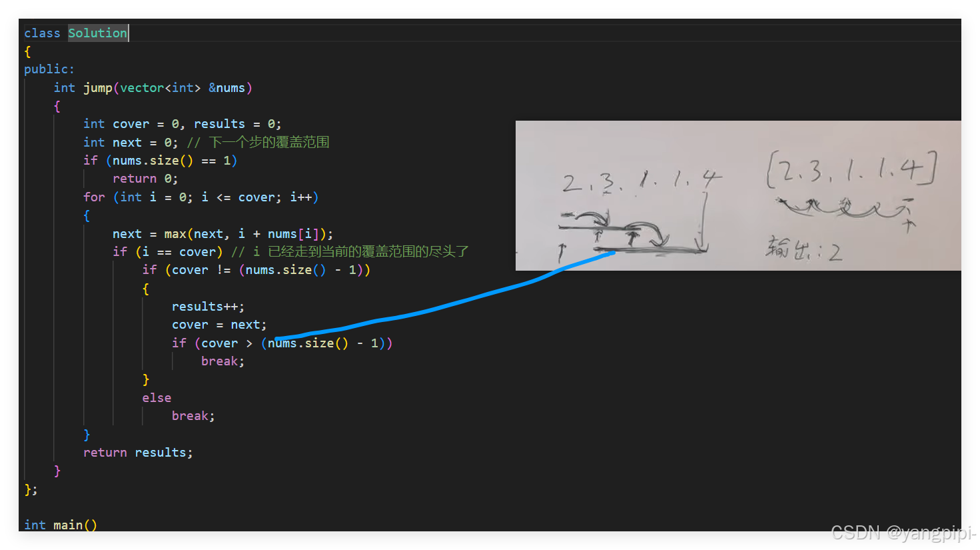
Task: Click the comment after 'if (i == cover)'
Action: (x=350, y=252)
